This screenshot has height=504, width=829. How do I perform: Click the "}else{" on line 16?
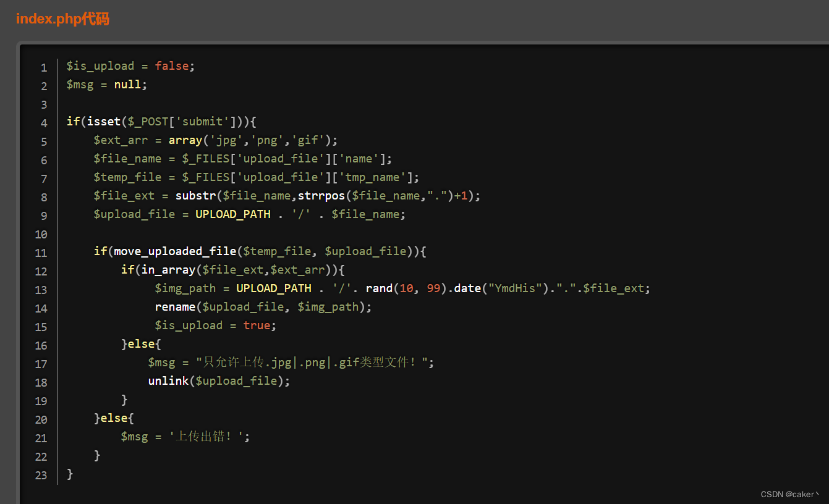(141, 344)
